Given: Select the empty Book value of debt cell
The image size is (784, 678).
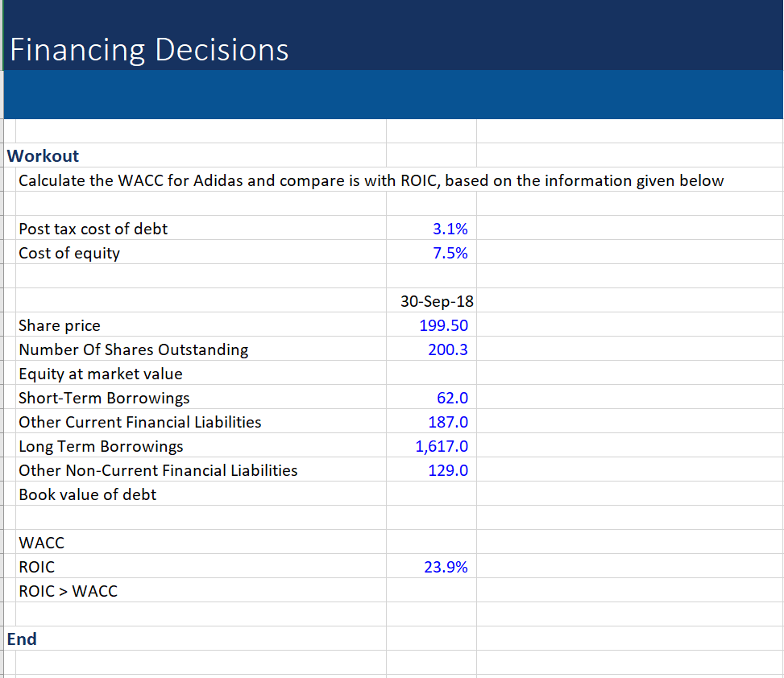Looking at the screenshot, I should coord(431,494).
